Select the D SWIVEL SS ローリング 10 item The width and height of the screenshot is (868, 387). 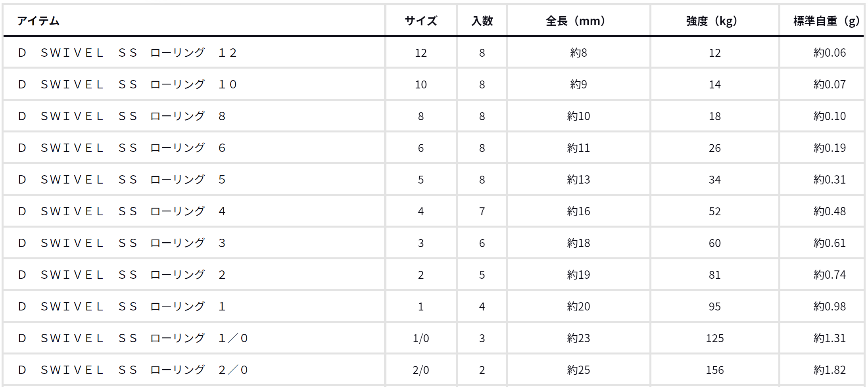point(127,84)
